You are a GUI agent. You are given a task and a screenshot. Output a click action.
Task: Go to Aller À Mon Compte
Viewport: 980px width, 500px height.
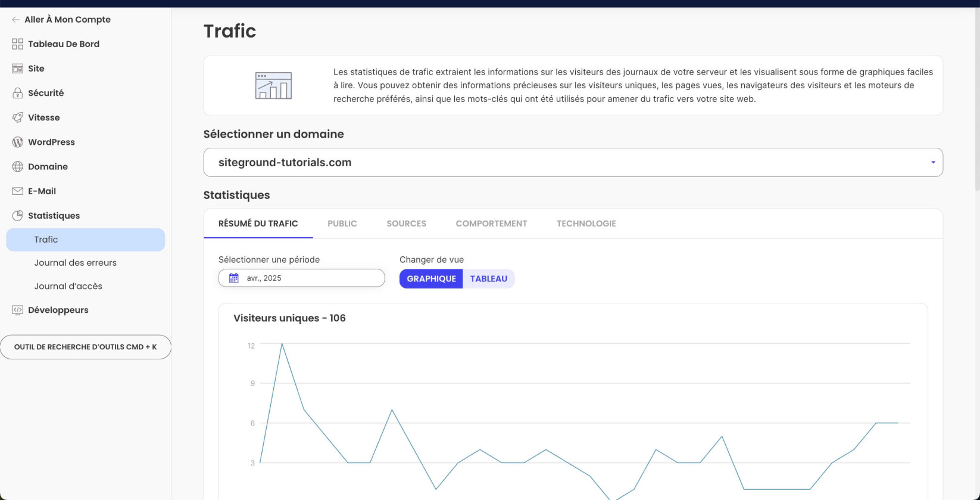point(67,20)
